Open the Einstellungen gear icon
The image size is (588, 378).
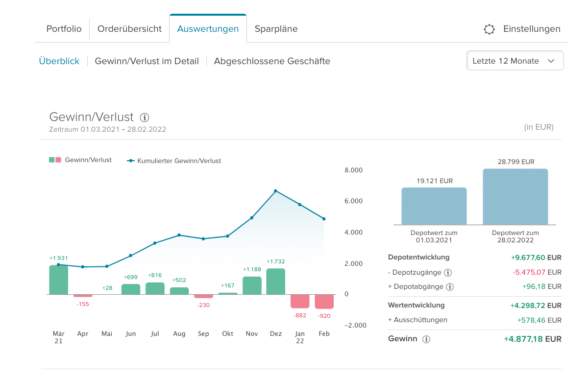tap(489, 29)
